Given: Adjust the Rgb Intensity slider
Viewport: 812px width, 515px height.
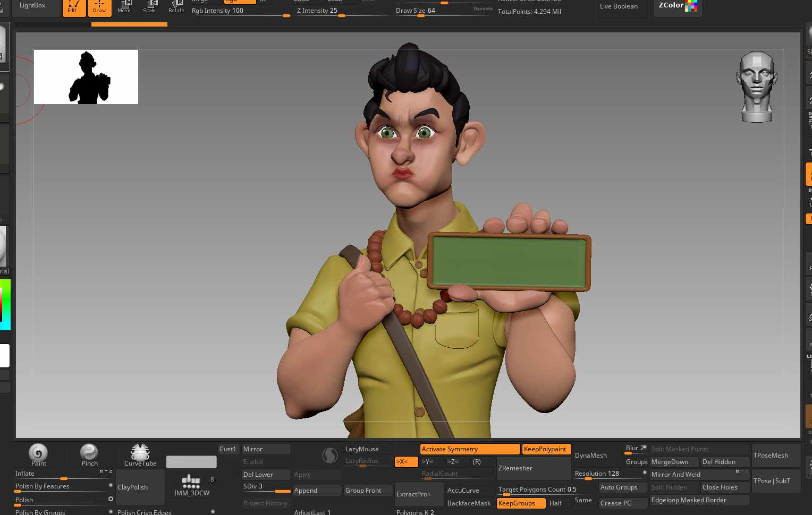Looking at the screenshot, I should coord(241,11).
